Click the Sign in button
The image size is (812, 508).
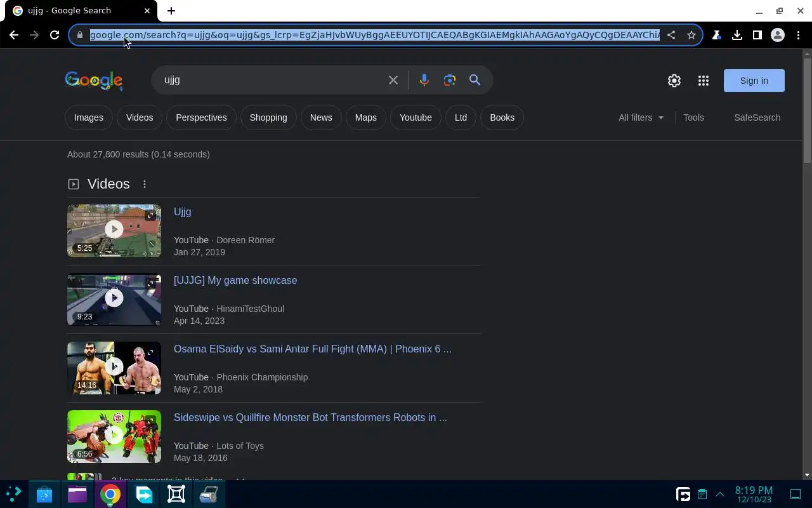(754, 81)
